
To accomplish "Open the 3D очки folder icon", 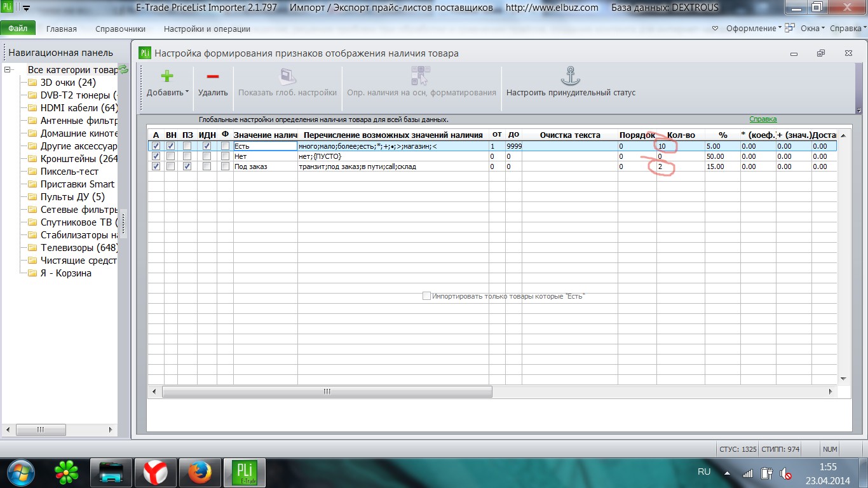I will 32,83.
